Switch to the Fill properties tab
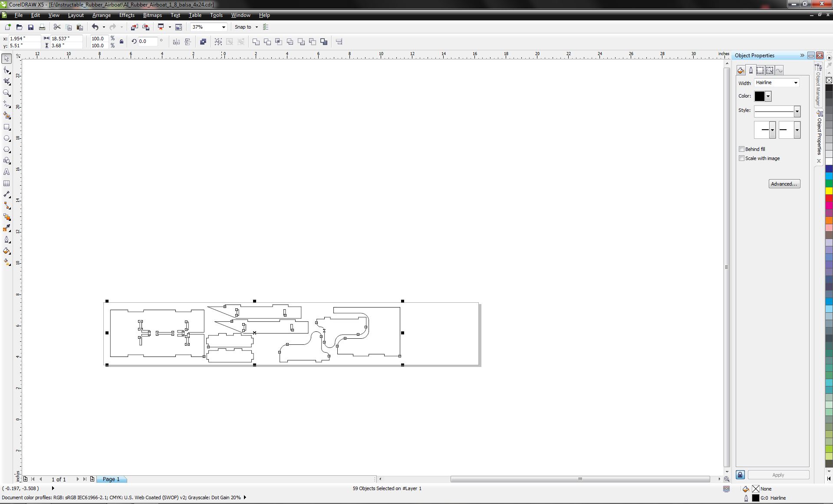This screenshot has width=833, height=504. [x=741, y=70]
